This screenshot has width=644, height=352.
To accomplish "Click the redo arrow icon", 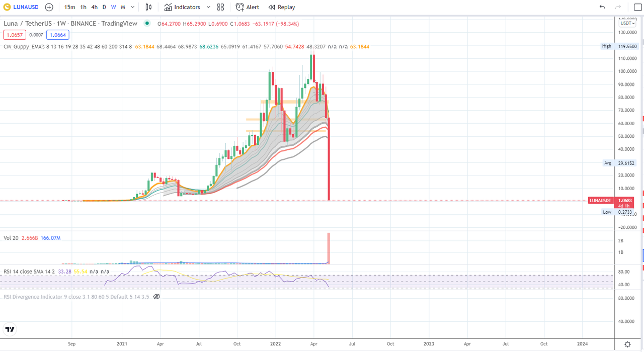I will coord(618,7).
